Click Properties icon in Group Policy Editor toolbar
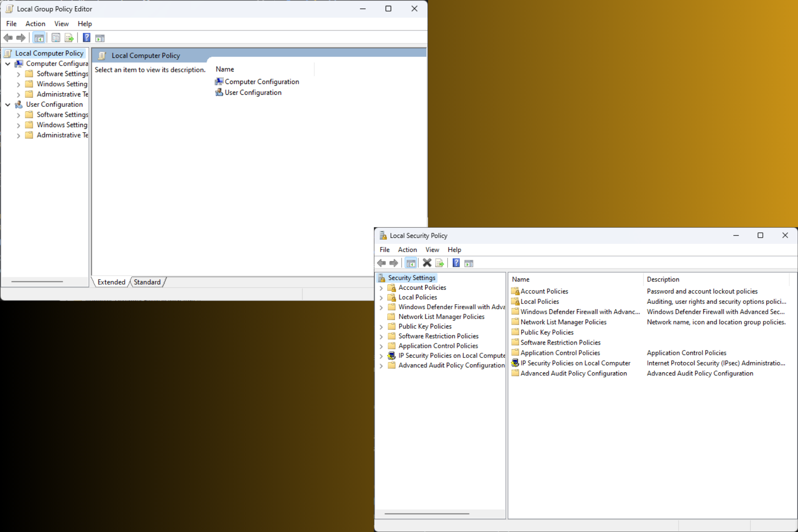 (56, 38)
